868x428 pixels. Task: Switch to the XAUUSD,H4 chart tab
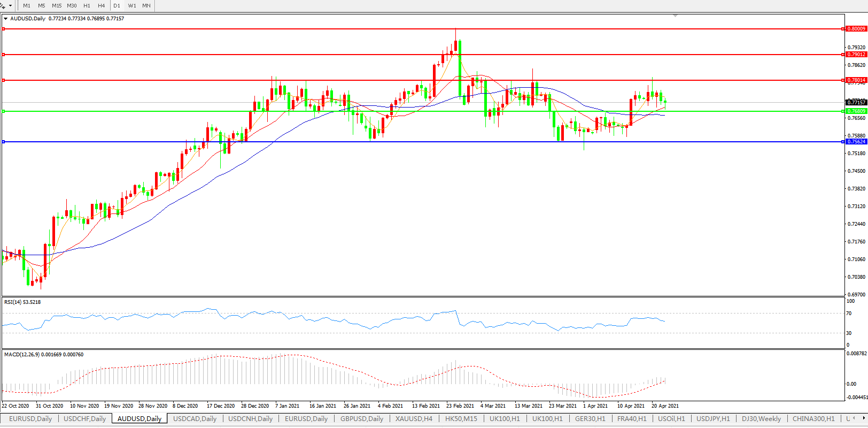pos(414,419)
